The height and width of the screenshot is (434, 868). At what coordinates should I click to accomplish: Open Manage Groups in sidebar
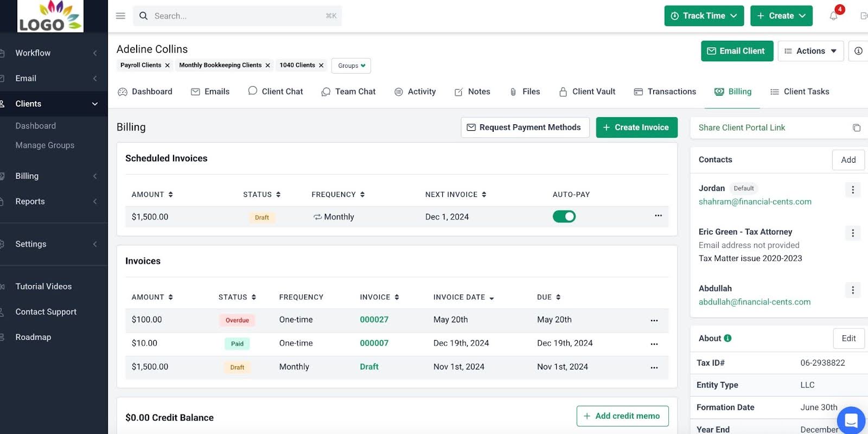point(45,145)
